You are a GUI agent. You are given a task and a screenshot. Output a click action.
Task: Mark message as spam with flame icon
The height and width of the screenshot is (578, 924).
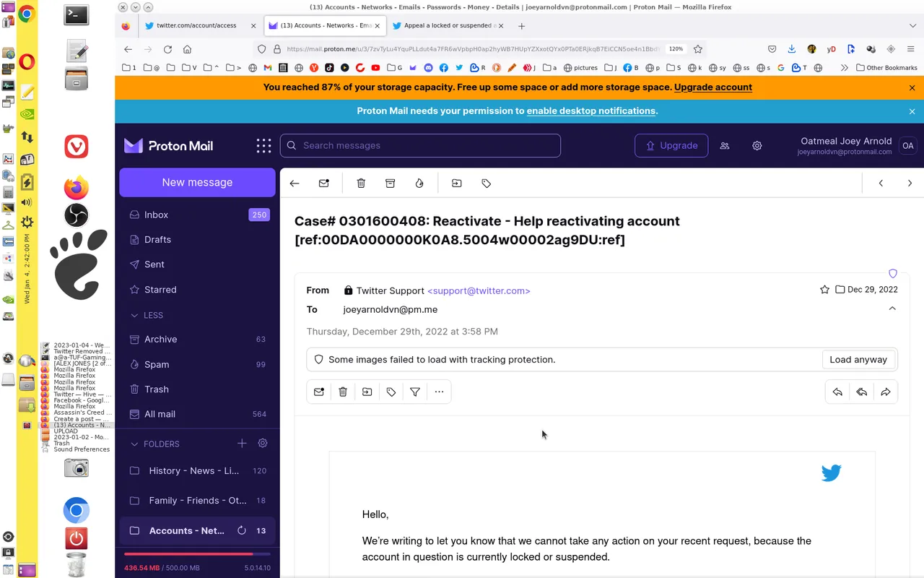pyautogui.click(x=419, y=184)
